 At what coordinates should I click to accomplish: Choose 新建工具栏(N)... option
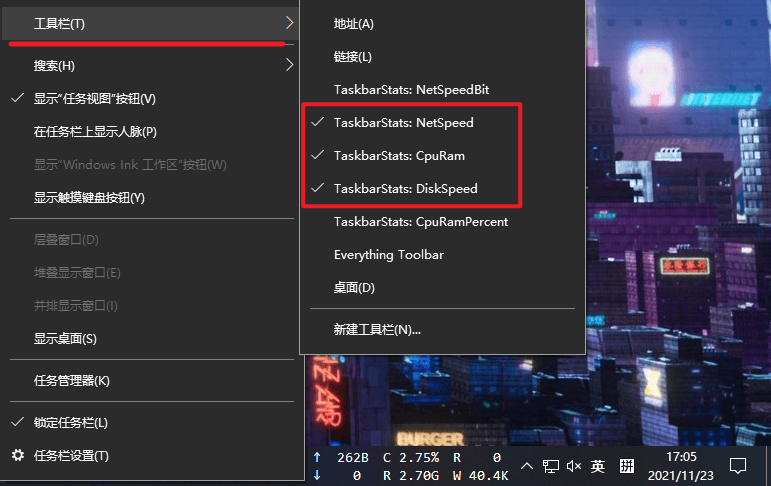point(377,329)
